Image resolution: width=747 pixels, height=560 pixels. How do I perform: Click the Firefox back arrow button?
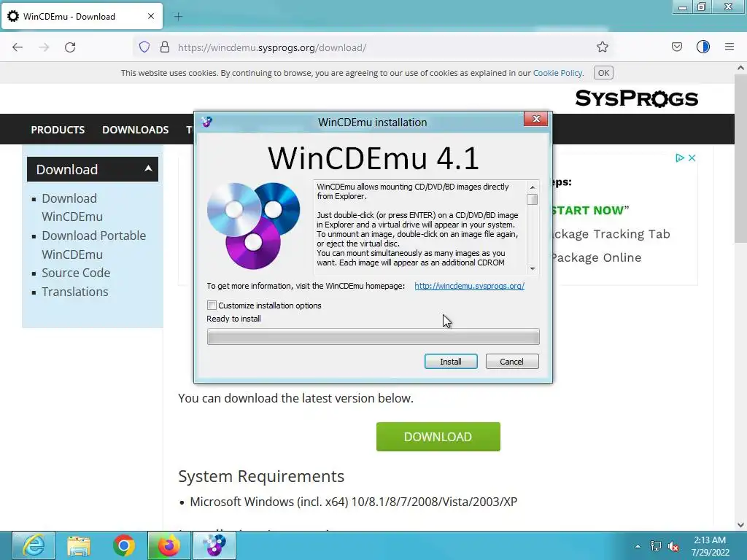pos(18,47)
